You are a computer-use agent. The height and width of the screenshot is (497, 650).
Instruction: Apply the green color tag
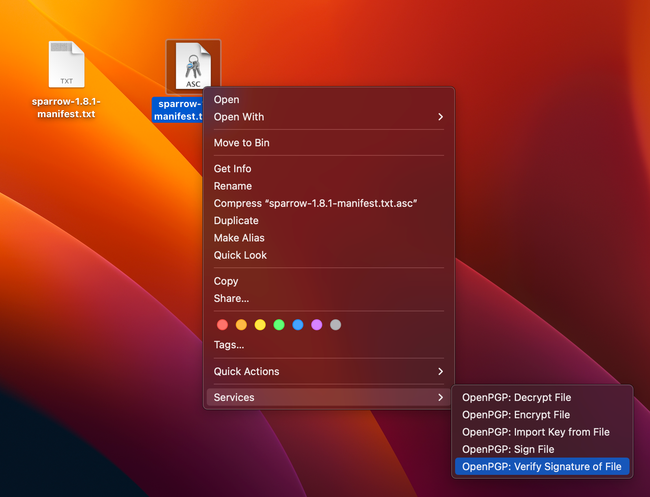(279, 325)
